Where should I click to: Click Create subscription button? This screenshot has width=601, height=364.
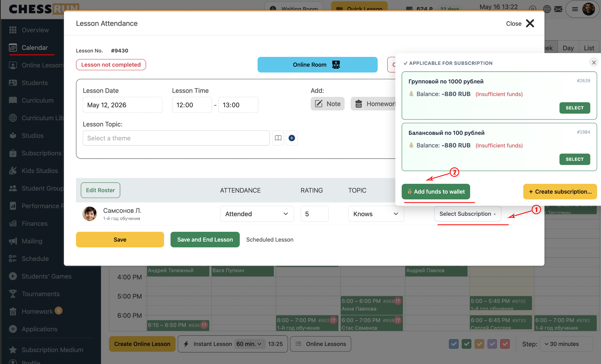tap(560, 192)
